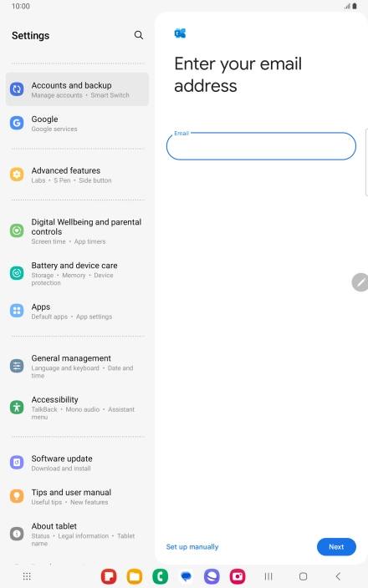The image size is (368, 588).
Task: Focus the Email input field
Action: tap(261, 146)
